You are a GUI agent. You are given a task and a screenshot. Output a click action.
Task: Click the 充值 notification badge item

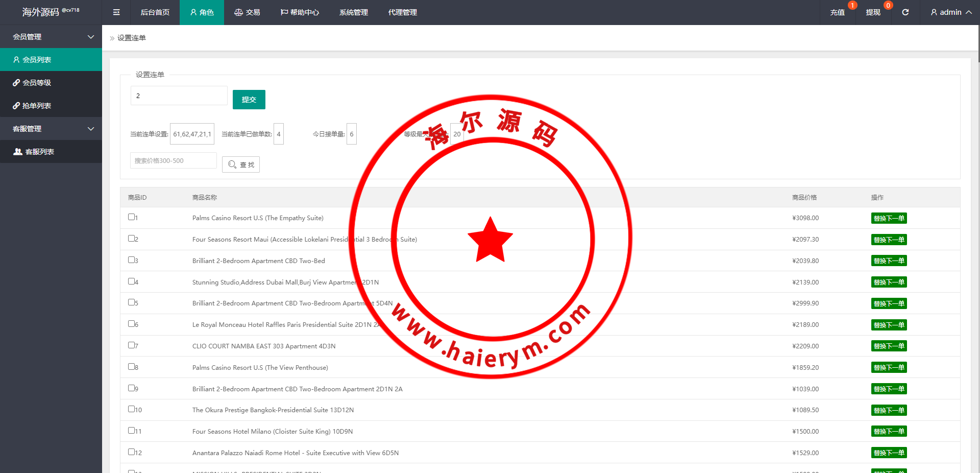click(x=838, y=12)
